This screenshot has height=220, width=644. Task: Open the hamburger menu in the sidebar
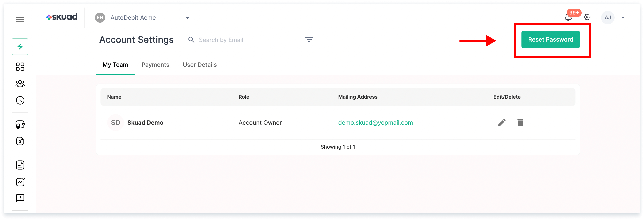20,19
